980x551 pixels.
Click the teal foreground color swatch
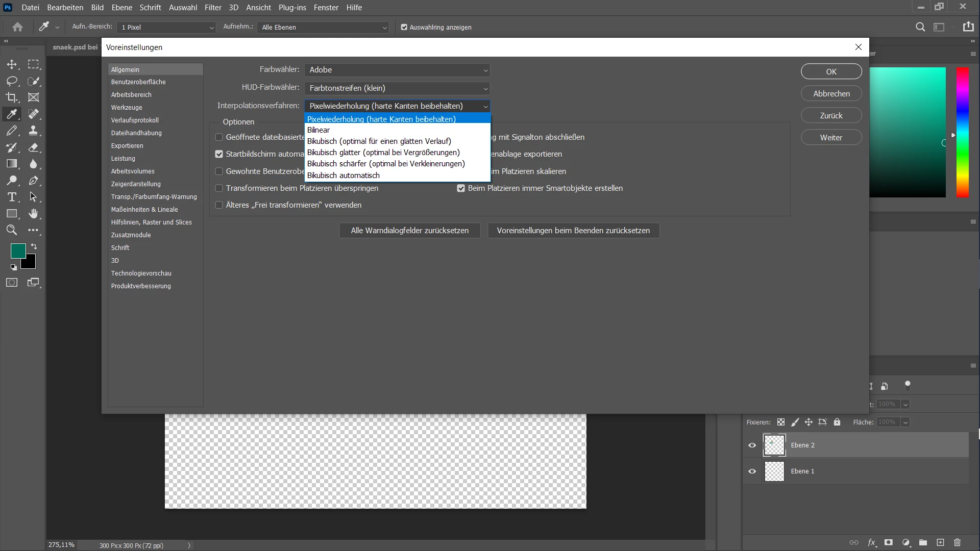[x=17, y=251]
